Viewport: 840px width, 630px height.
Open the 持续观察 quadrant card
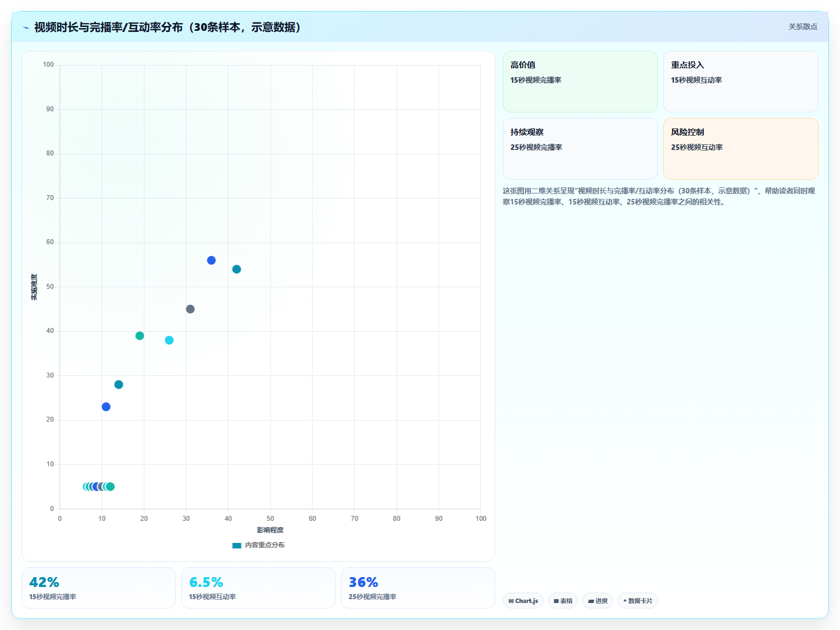coord(580,149)
